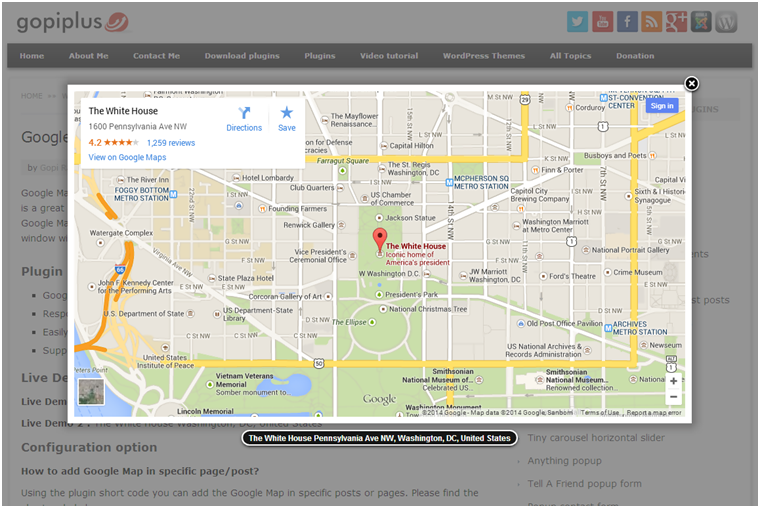This screenshot has height=508, width=760.
Task: Click the Foggy Bottom Metro station icon
Action: tap(173, 194)
